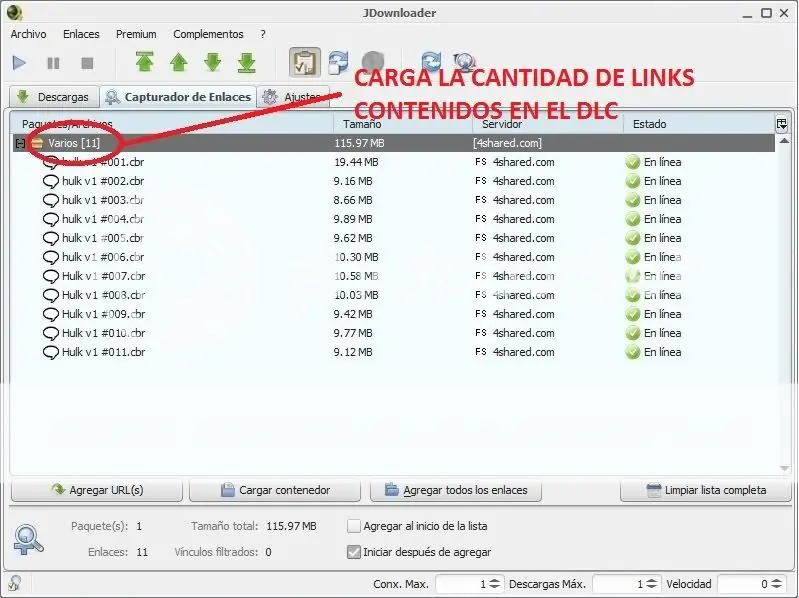Image resolution: width=799 pixels, height=598 pixels.
Task: Toggle clipboard monitoring icon
Action: pyautogui.click(x=305, y=62)
